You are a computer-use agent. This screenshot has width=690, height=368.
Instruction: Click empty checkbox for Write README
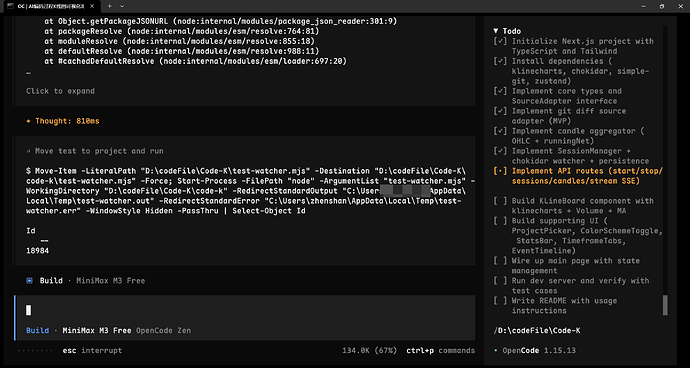[x=500, y=301]
